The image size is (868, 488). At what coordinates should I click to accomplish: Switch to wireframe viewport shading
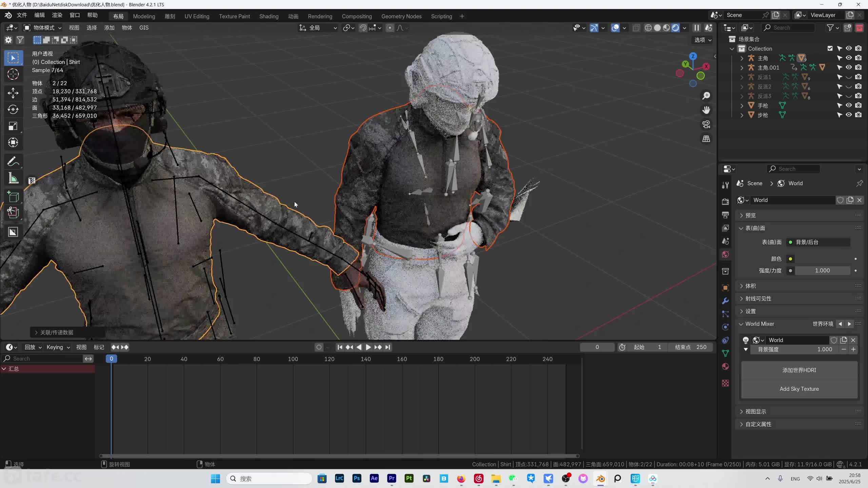[x=648, y=28]
